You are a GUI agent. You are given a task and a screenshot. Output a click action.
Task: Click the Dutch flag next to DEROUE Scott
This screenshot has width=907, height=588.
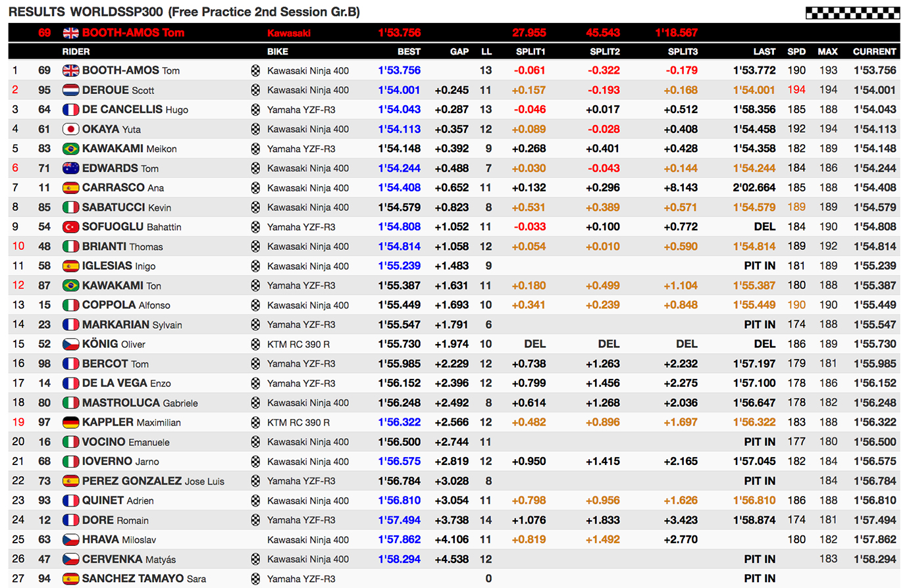point(70,90)
